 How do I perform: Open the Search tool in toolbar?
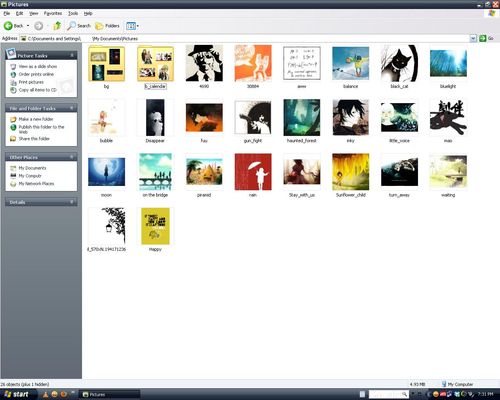point(79,26)
